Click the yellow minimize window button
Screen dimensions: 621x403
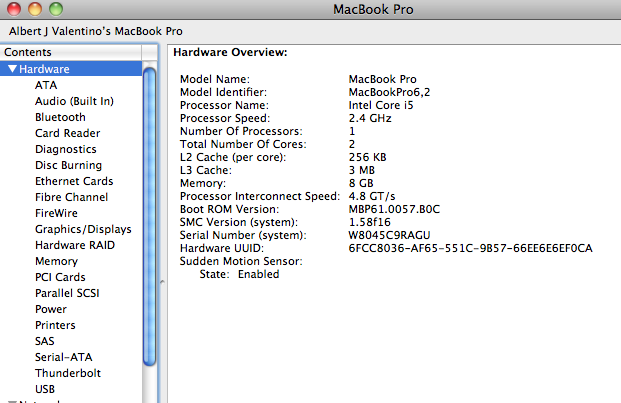(35, 9)
